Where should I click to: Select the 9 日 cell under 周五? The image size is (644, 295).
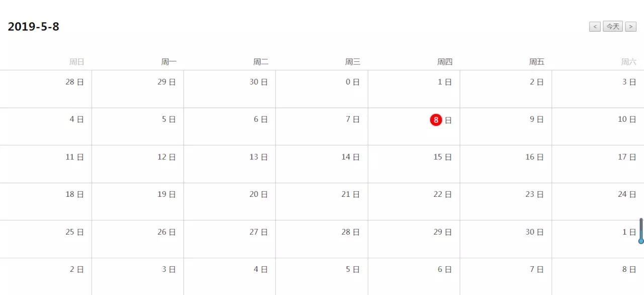[506, 126]
